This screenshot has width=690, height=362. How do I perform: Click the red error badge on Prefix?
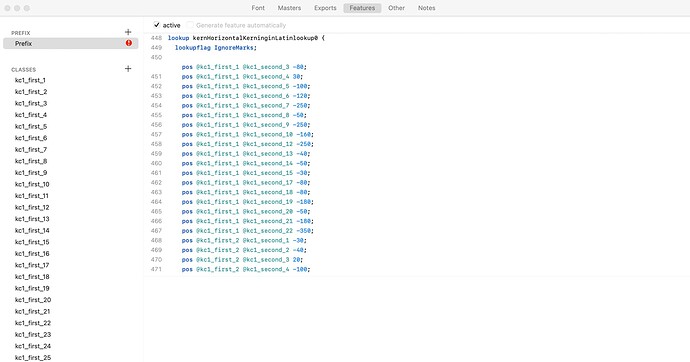pyautogui.click(x=128, y=43)
